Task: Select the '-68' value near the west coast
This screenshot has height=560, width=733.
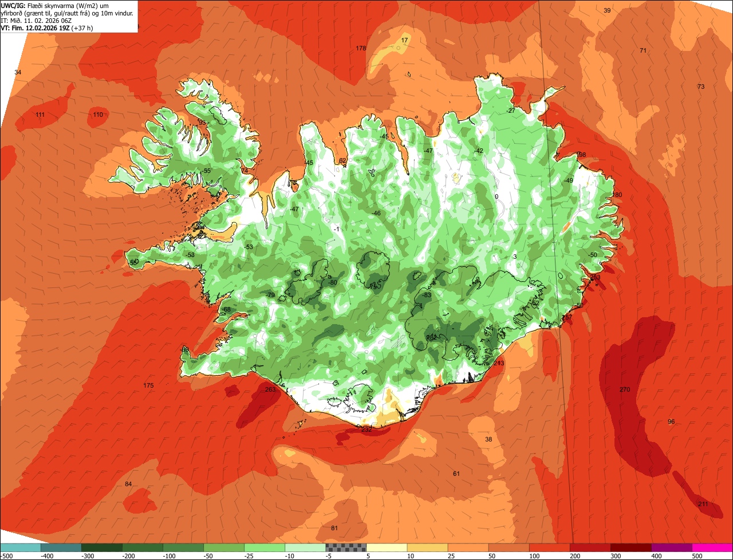Action: [226, 309]
